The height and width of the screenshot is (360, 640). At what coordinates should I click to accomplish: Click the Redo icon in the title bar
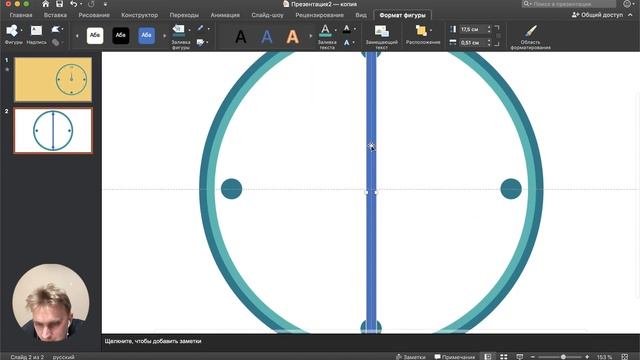coord(91,4)
